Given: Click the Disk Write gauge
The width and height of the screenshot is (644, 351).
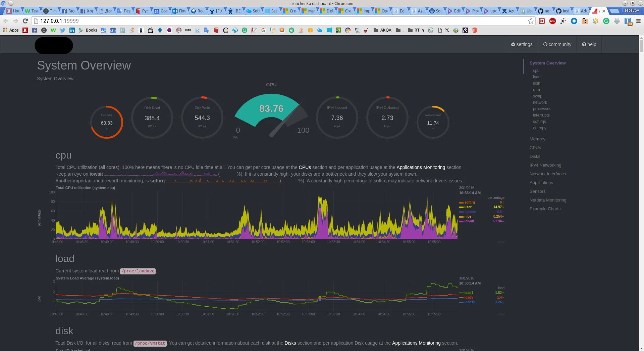Looking at the screenshot, I should (x=202, y=118).
